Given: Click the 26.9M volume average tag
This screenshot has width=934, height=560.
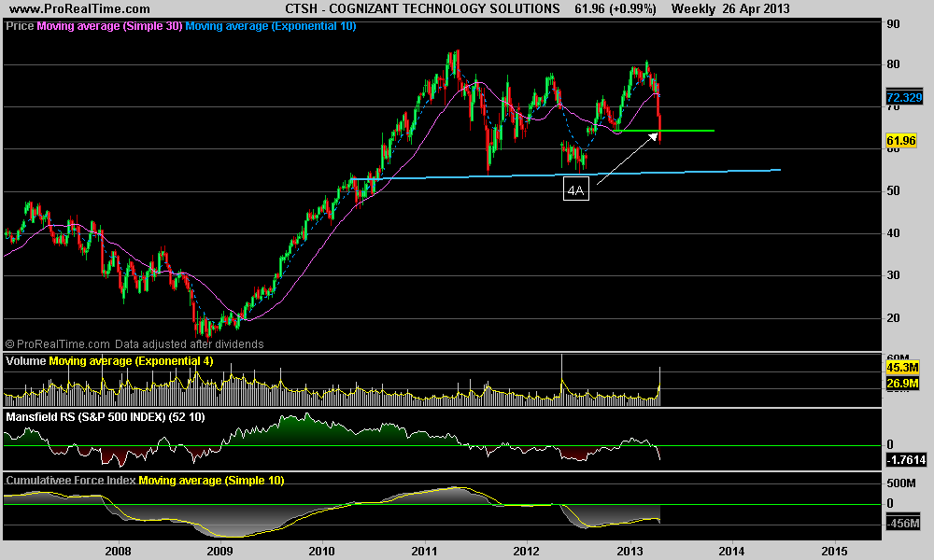Looking at the screenshot, I should tap(902, 384).
